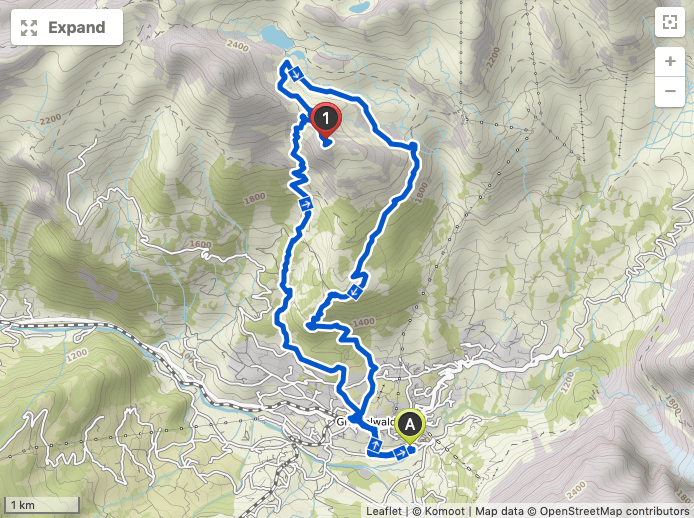Click the large blue lake near 2400 contour

[x=276, y=36]
